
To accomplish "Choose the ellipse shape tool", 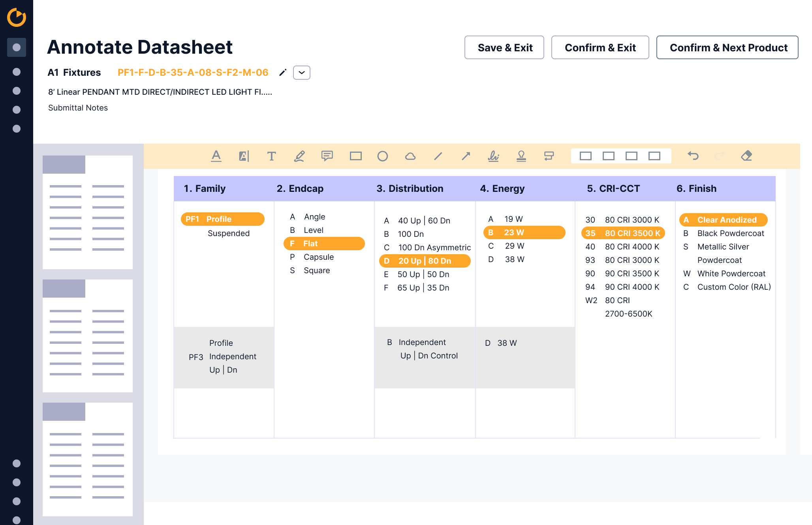I will click(x=382, y=156).
